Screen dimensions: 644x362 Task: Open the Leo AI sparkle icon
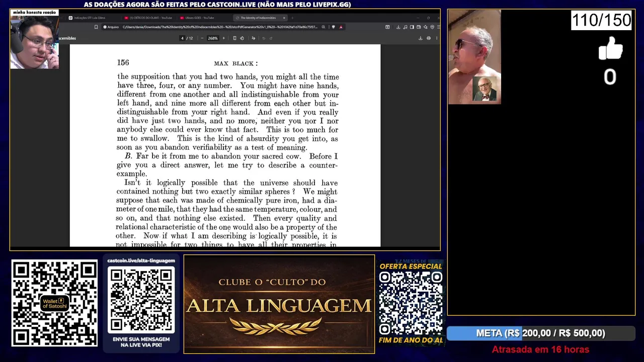coord(426,27)
